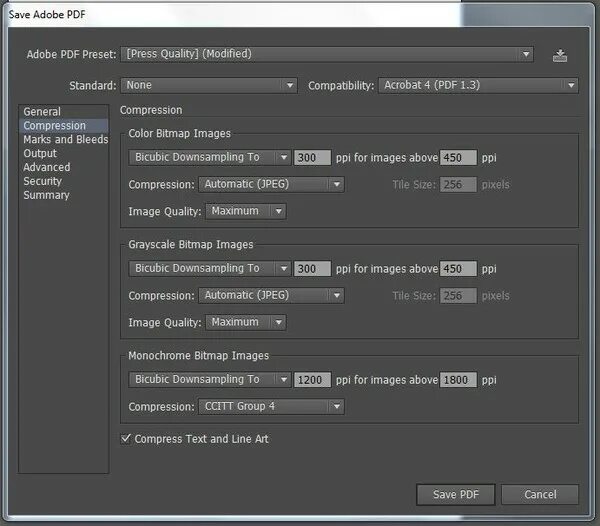
Task: Click the Monochrome 1200 ppi downsample field
Action: [x=312, y=380]
